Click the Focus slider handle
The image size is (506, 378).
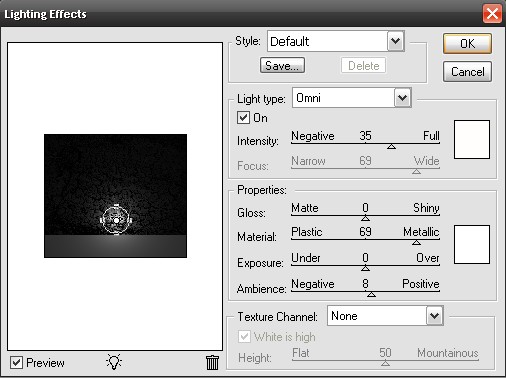click(x=416, y=171)
